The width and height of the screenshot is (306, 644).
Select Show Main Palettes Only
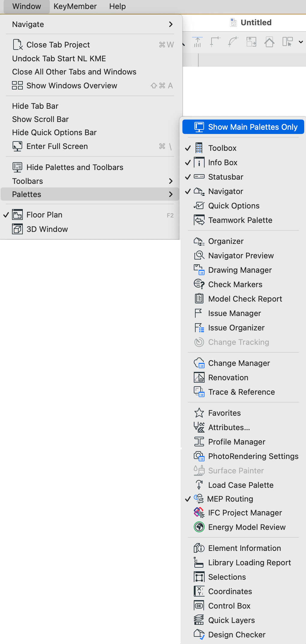243,127
